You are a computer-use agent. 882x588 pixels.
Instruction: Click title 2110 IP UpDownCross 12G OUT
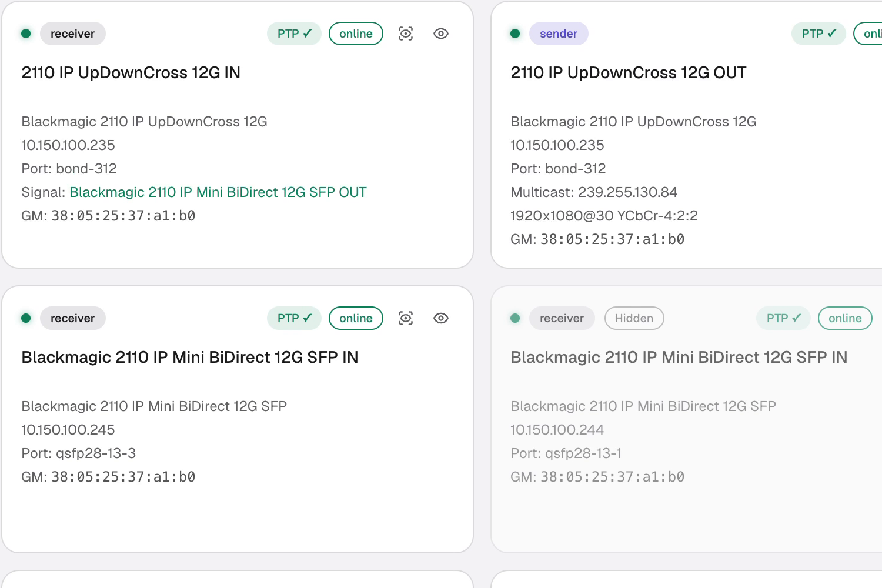pos(629,72)
